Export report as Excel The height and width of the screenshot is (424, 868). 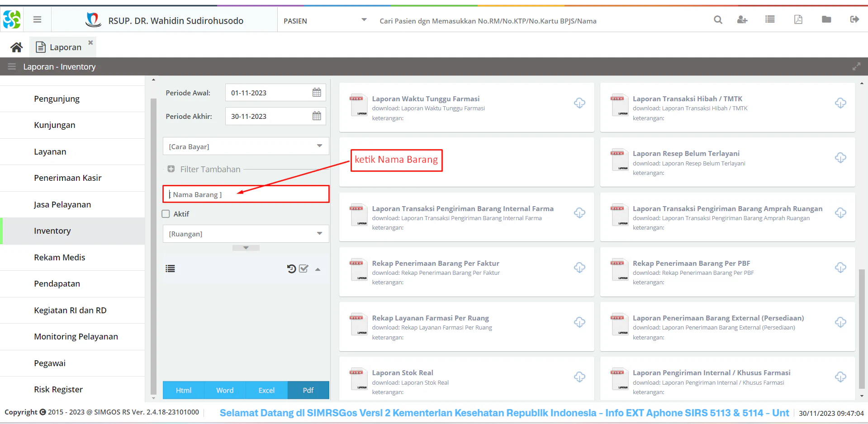click(266, 390)
